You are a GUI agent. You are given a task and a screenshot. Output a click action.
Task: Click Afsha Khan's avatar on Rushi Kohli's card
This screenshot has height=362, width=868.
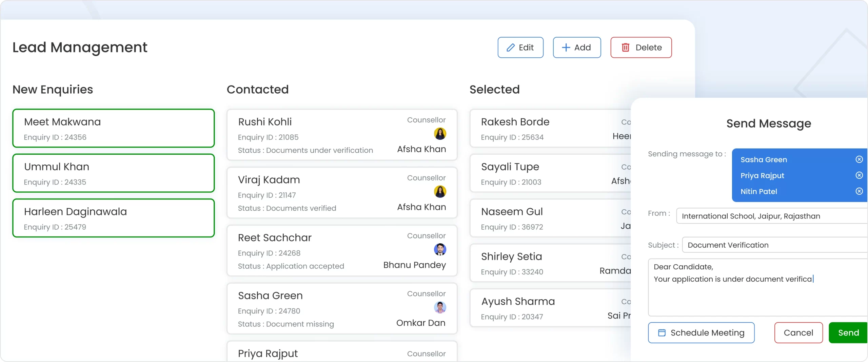pyautogui.click(x=440, y=133)
